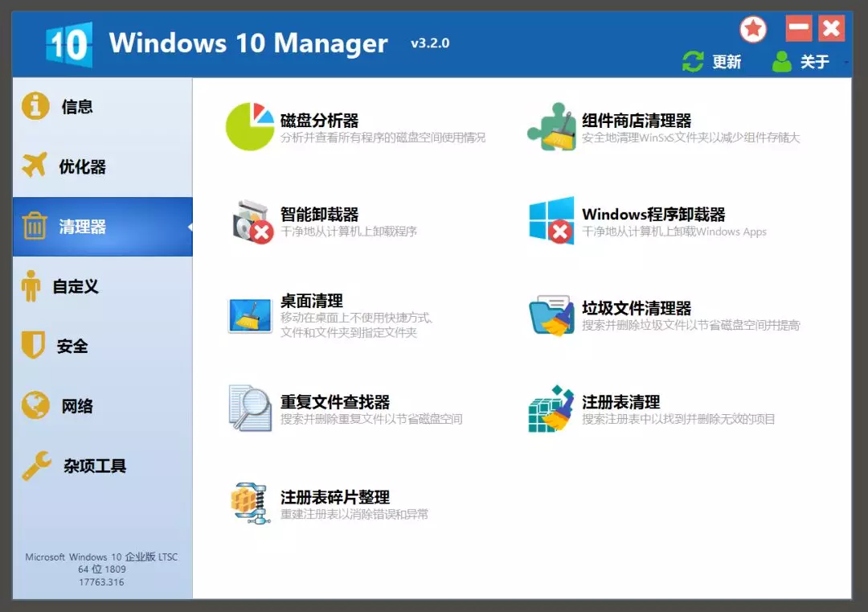Open 组件商店清理器 by its title
The width and height of the screenshot is (868, 612).
point(637,120)
